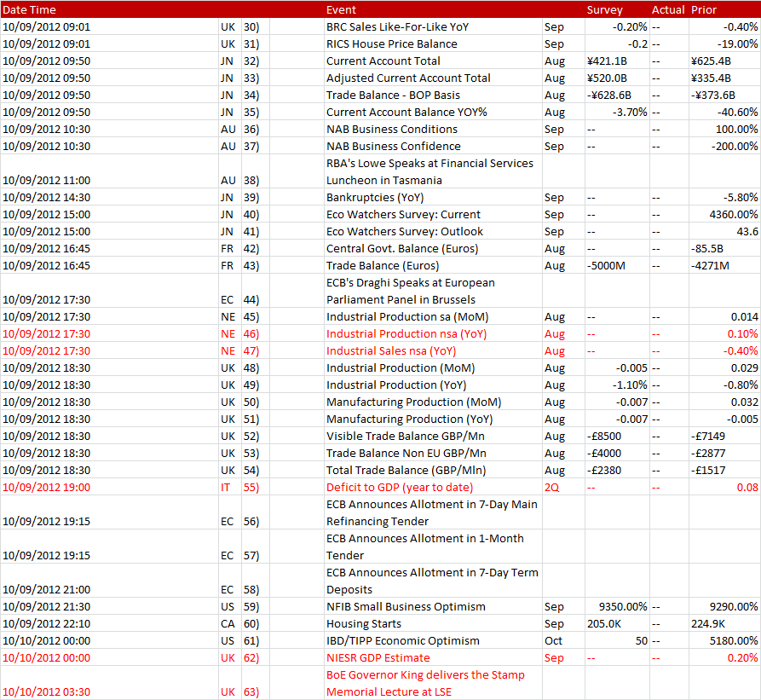Select the Adjusted Current Account Total cell

(408, 78)
